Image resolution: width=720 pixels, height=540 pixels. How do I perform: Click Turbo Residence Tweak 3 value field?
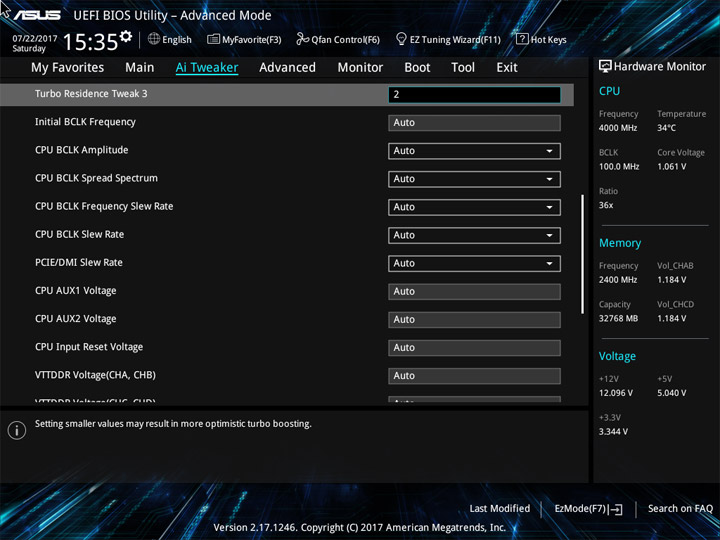point(474,95)
